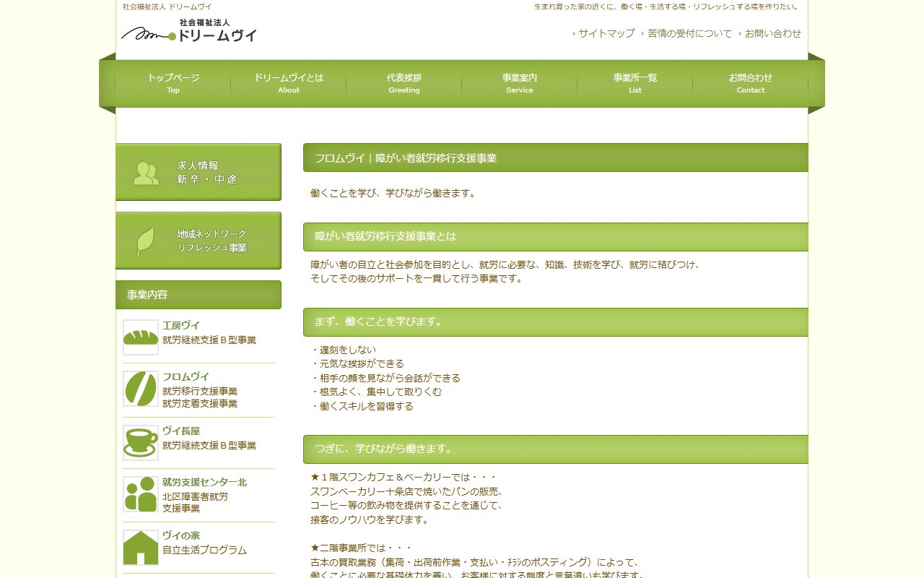
Task: Click bullet ・根気よく、集中して取りくむ
Action: point(376,392)
